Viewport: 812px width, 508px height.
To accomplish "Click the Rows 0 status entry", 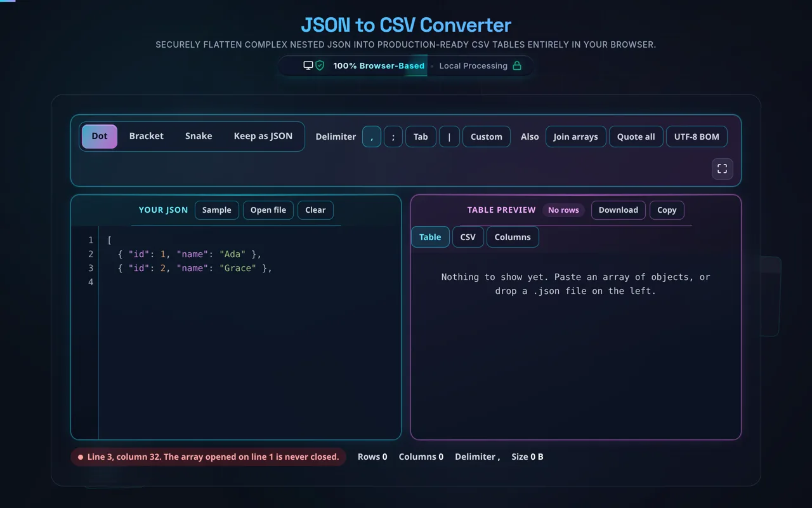I will pyautogui.click(x=372, y=457).
